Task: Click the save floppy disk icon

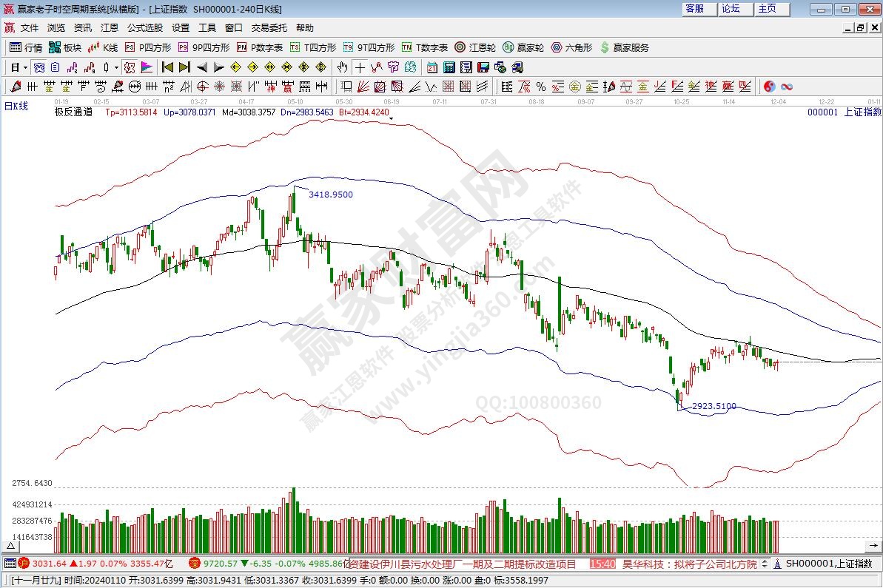Action: (483, 67)
